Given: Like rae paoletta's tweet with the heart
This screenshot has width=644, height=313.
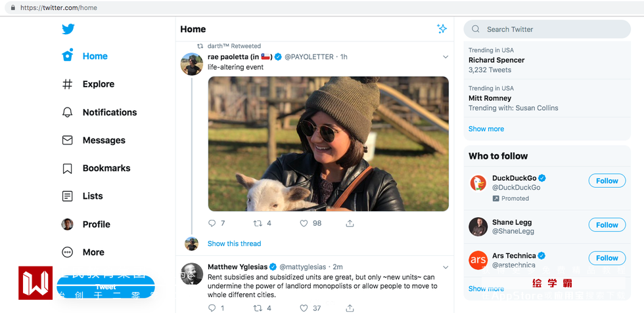Looking at the screenshot, I should coord(304,223).
